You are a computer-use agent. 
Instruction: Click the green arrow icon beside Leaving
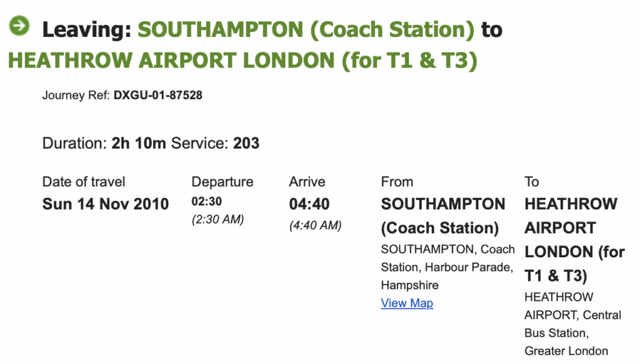19,26
